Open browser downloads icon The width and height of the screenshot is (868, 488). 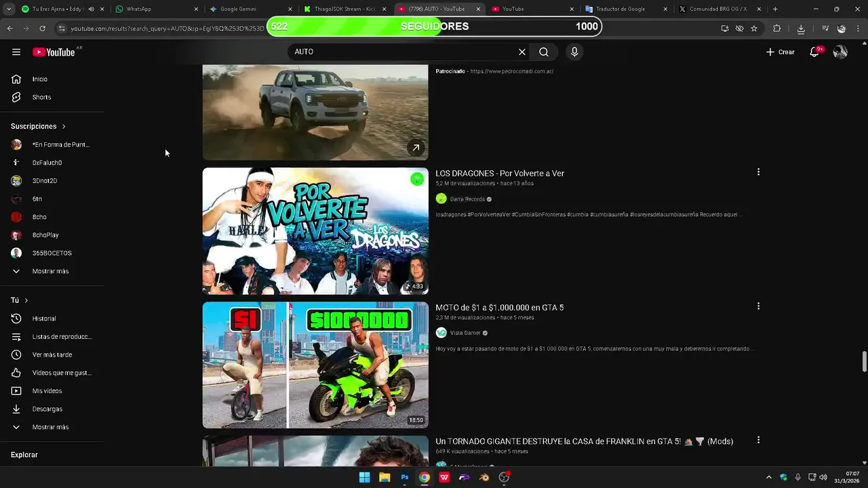click(801, 28)
